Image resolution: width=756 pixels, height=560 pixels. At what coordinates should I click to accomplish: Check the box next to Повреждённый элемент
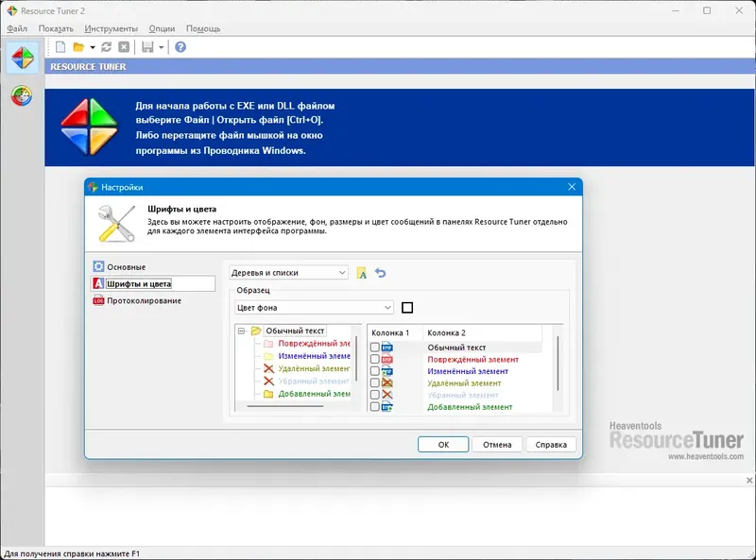(x=374, y=358)
